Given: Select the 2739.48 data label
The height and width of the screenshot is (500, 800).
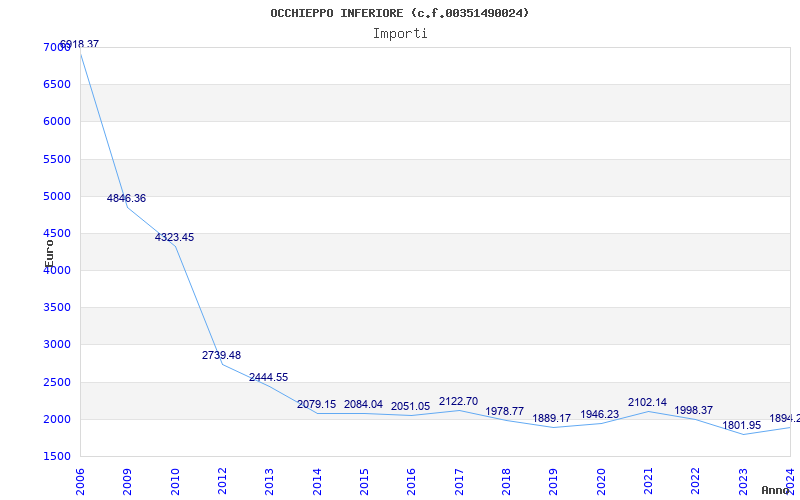Looking at the screenshot, I should [x=221, y=355].
